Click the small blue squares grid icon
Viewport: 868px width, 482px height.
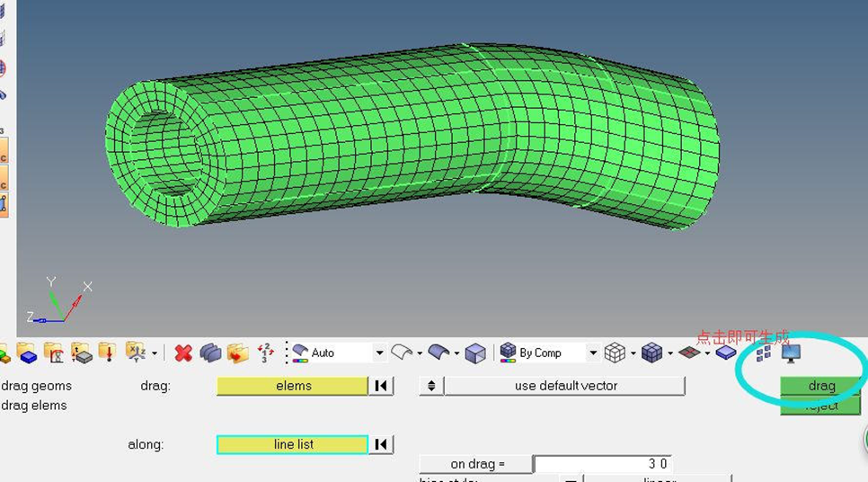(x=764, y=353)
